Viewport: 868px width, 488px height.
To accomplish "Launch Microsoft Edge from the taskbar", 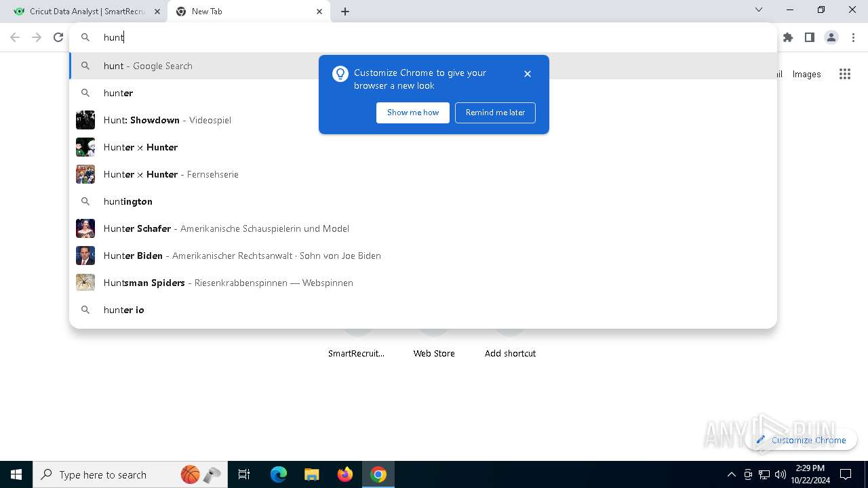I will coord(279,474).
